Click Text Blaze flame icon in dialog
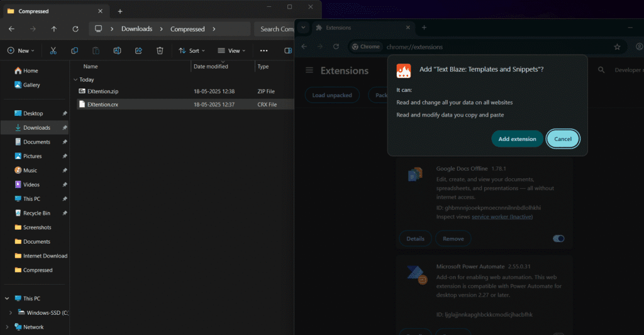This screenshot has width=644, height=335. [403, 71]
